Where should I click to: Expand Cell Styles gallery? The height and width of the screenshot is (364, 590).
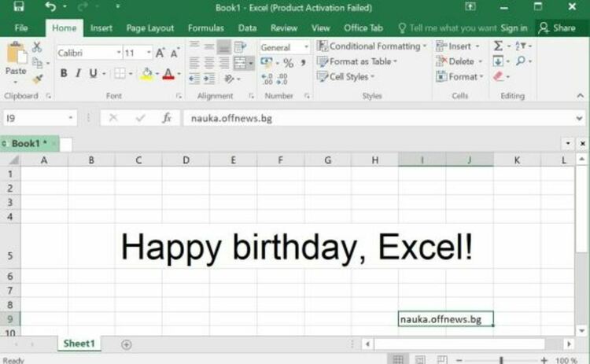coord(345,77)
